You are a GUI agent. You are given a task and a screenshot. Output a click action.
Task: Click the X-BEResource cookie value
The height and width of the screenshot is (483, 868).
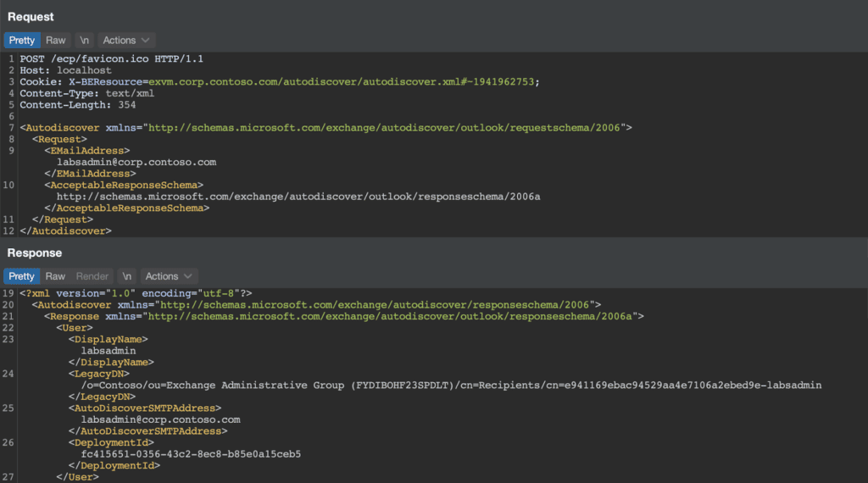point(341,82)
